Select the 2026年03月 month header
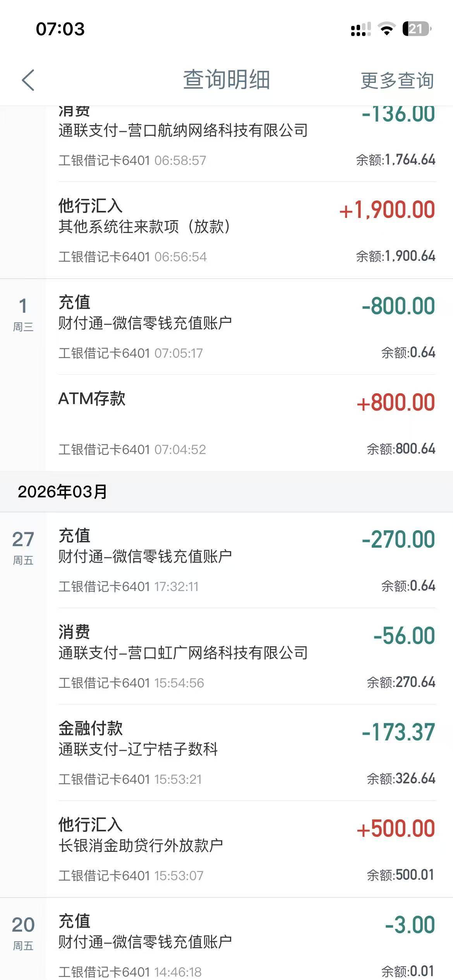The height and width of the screenshot is (980, 453). (63, 492)
